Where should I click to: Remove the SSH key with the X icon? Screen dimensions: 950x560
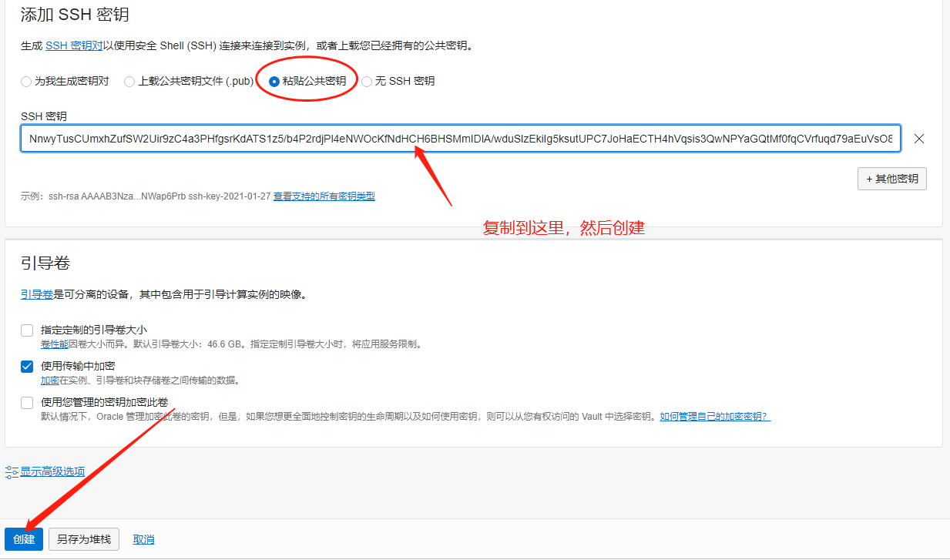coord(918,139)
